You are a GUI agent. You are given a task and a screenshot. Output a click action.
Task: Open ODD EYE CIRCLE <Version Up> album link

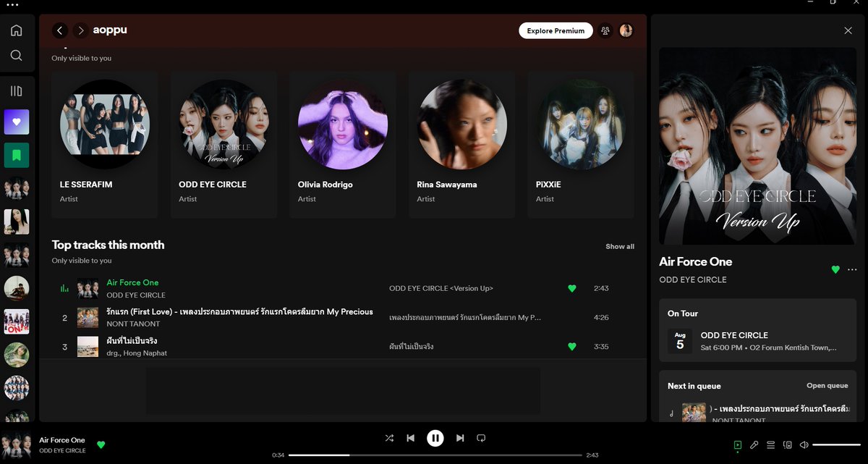coord(441,288)
